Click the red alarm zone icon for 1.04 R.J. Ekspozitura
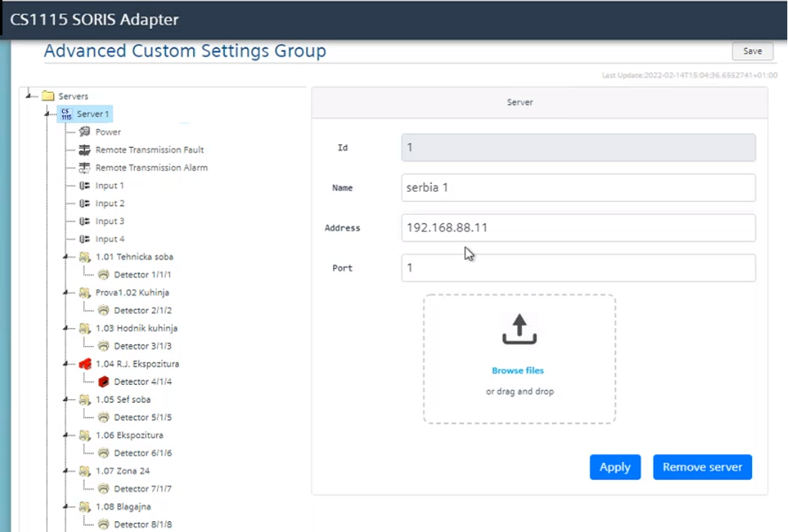The image size is (788, 532). tap(86, 363)
